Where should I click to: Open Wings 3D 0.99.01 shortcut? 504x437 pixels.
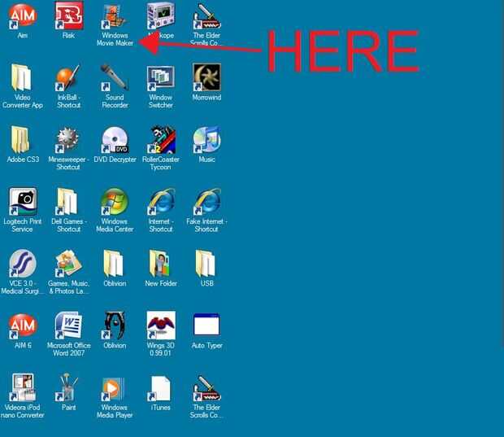(161, 325)
